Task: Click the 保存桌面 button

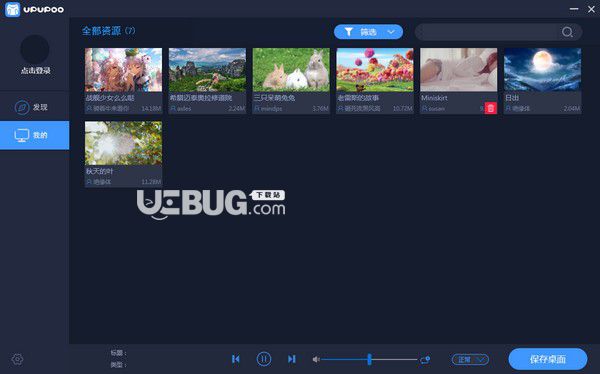Action: 548,359
